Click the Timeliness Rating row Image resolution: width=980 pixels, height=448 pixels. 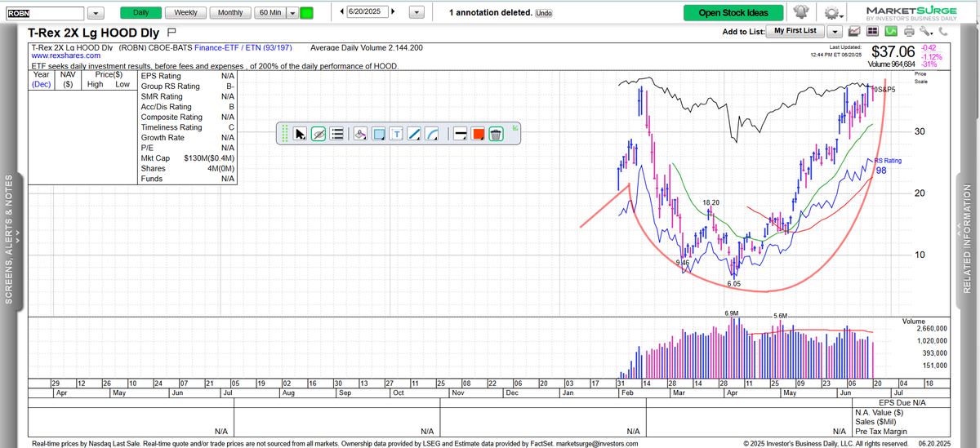(188, 127)
